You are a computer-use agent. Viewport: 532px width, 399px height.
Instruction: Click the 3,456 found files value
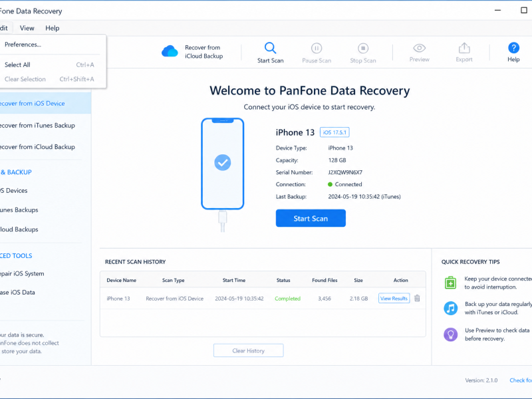tap(325, 299)
